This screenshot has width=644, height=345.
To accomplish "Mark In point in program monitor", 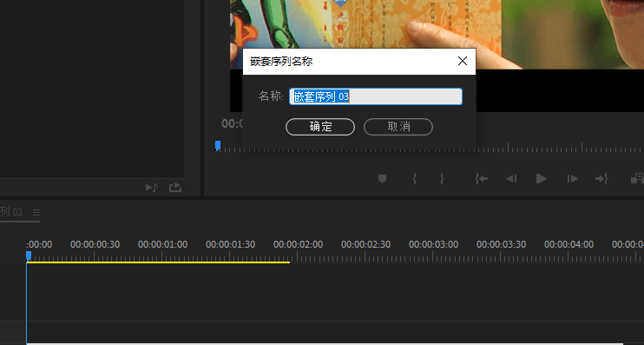I will coord(414,178).
